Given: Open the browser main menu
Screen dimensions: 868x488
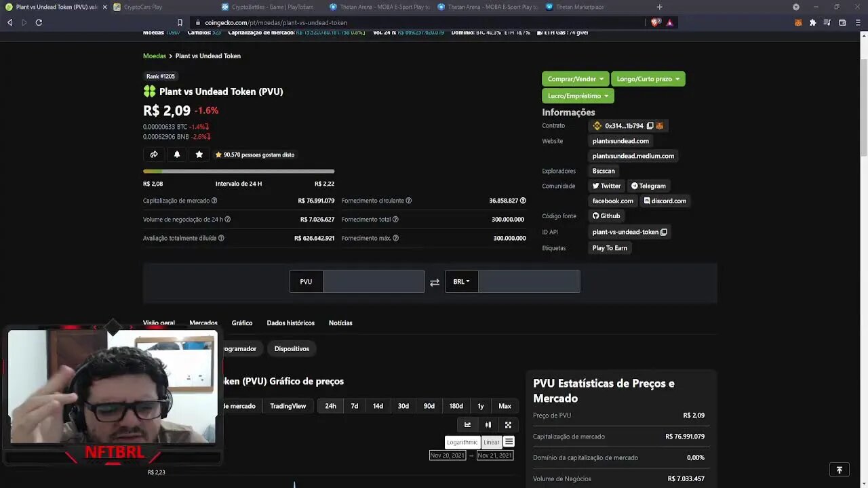Looking at the screenshot, I should pyautogui.click(x=857, y=22).
